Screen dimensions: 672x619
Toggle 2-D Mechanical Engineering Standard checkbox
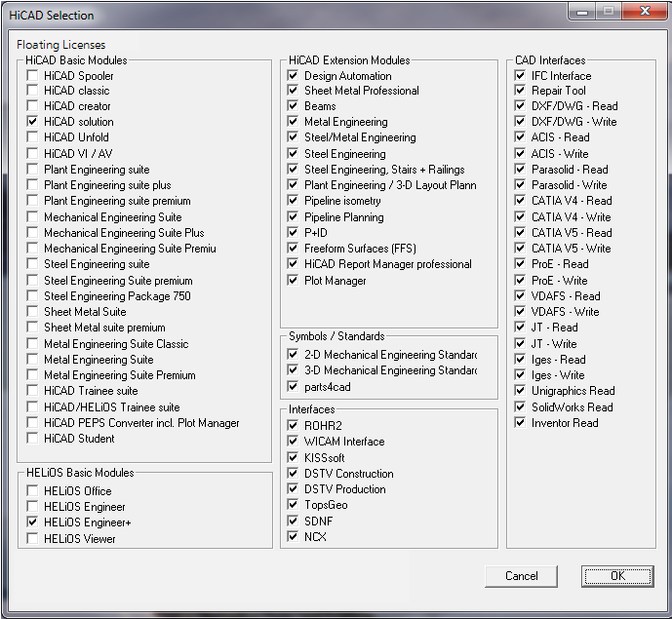[x=294, y=355]
